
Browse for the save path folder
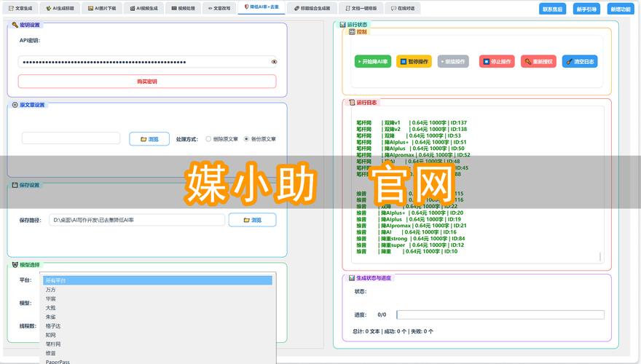point(247,219)
